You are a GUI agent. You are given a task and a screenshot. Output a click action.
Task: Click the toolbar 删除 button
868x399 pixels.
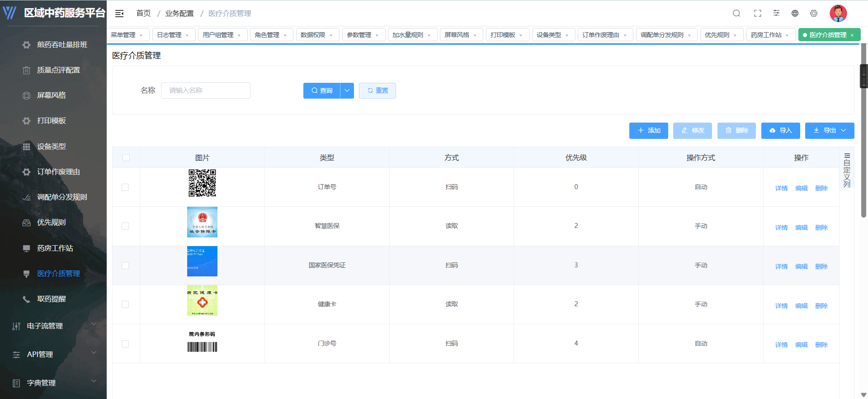click(x=736, y=130)
